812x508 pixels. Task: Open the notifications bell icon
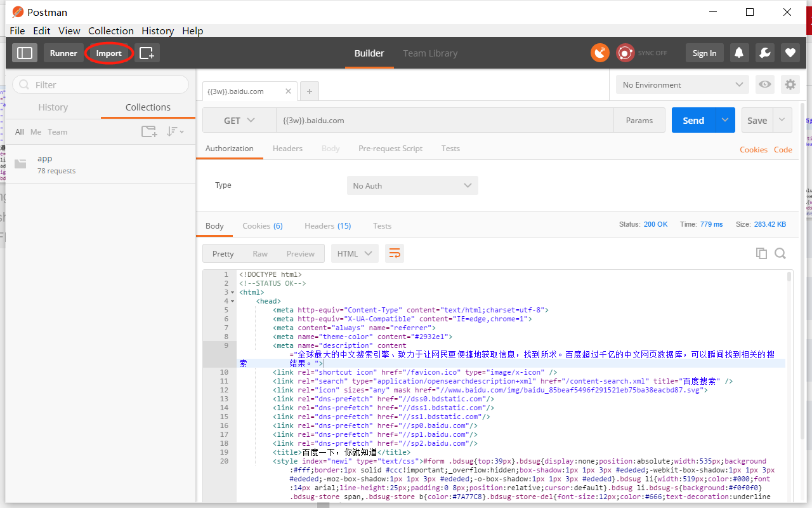pos(739,53)
